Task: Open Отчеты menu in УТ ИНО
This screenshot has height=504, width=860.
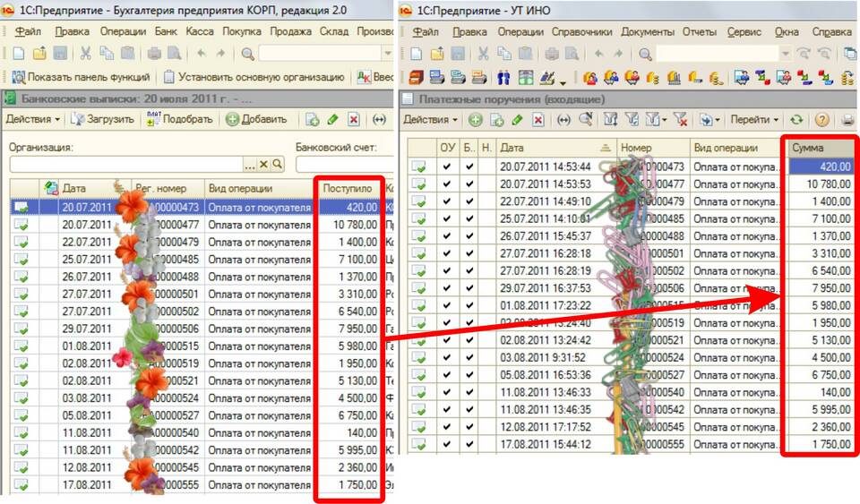Action: tap(700, 32)
